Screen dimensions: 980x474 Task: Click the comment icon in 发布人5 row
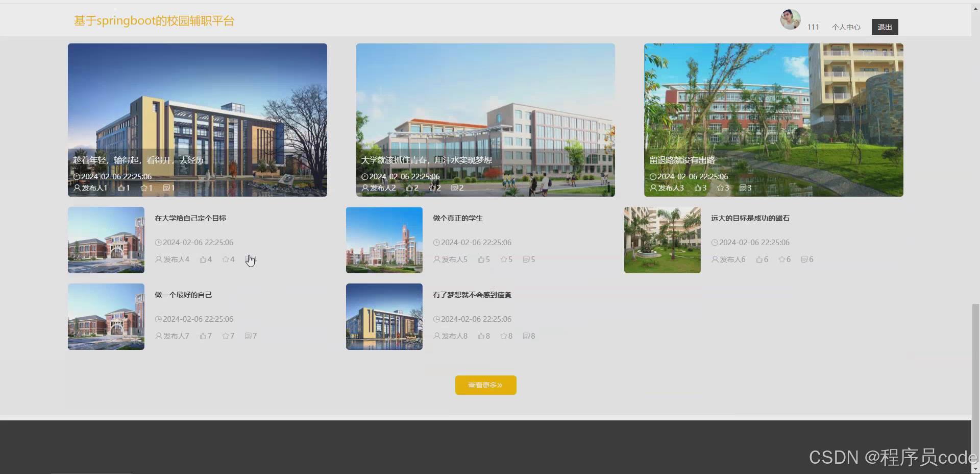[526, 259]
